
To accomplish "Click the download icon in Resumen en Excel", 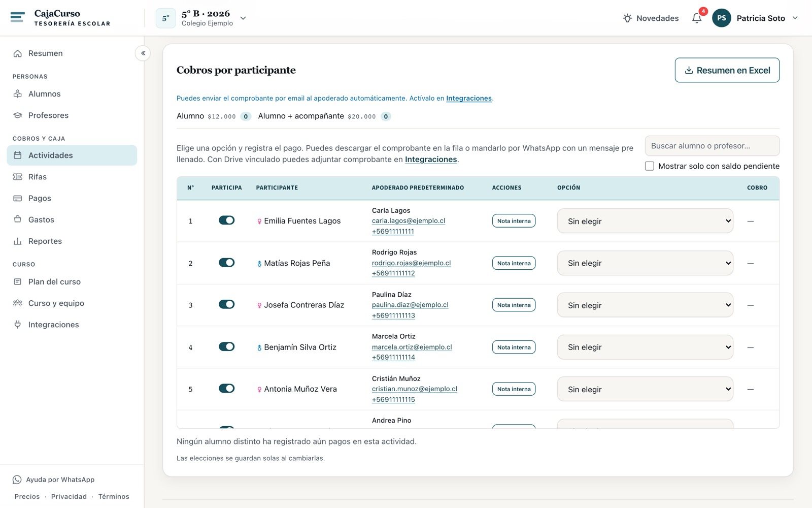I will [x=689, y=70].
